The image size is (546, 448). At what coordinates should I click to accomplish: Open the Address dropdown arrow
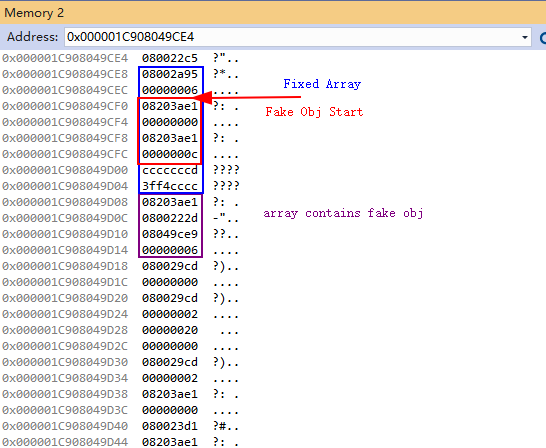point(524,37)
